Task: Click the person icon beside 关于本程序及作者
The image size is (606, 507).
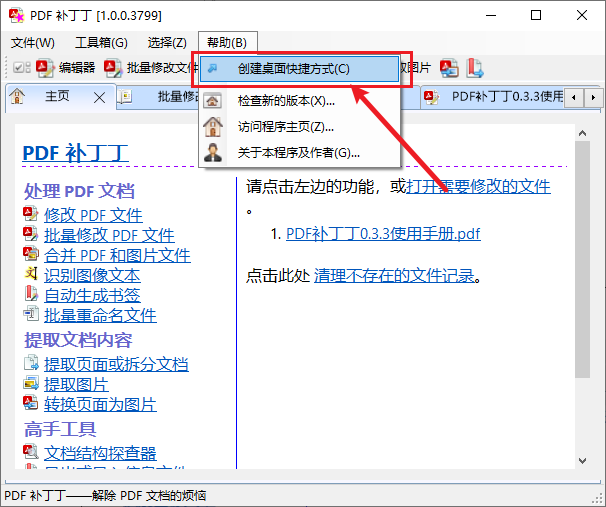Action: tap(213, 152)
